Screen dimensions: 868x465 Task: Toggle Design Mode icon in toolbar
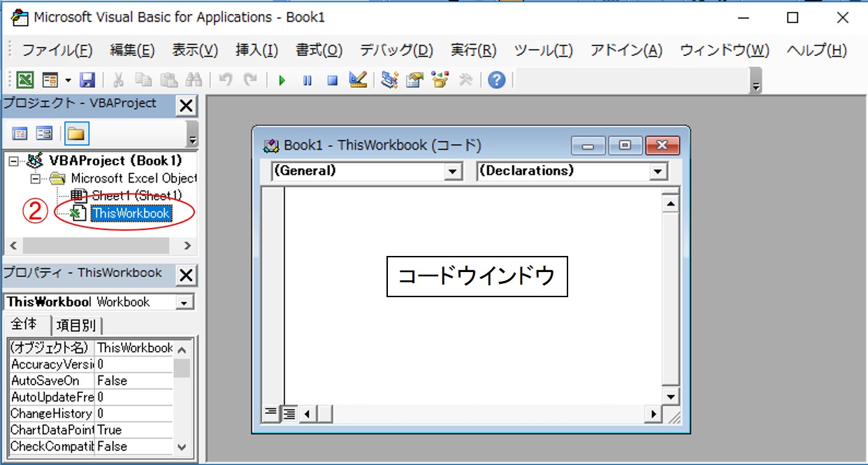click(x=358, y=80)
